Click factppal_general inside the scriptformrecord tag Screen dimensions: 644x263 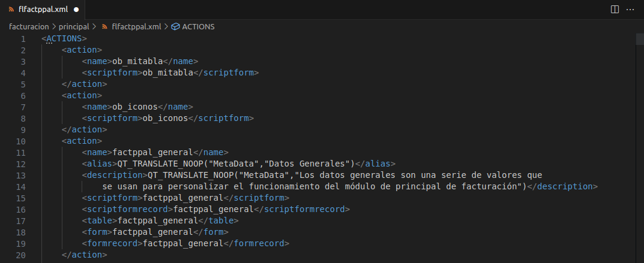(213, 209)
